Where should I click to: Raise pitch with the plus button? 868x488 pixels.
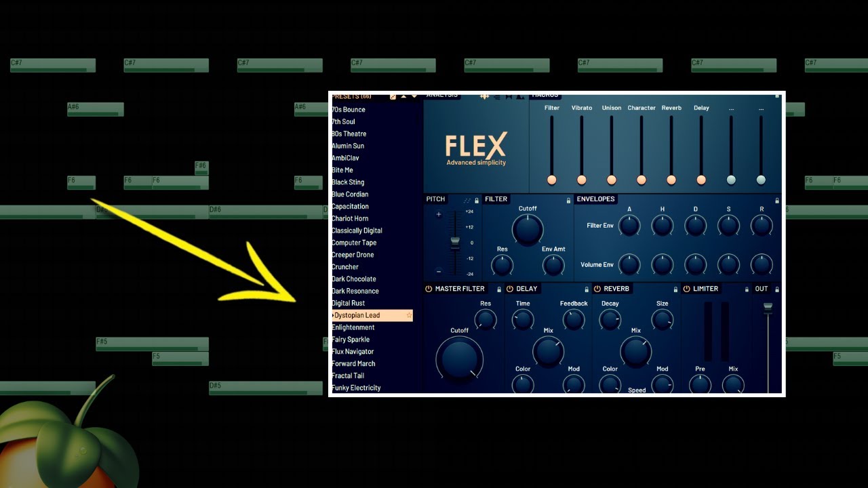pos(439,215)
